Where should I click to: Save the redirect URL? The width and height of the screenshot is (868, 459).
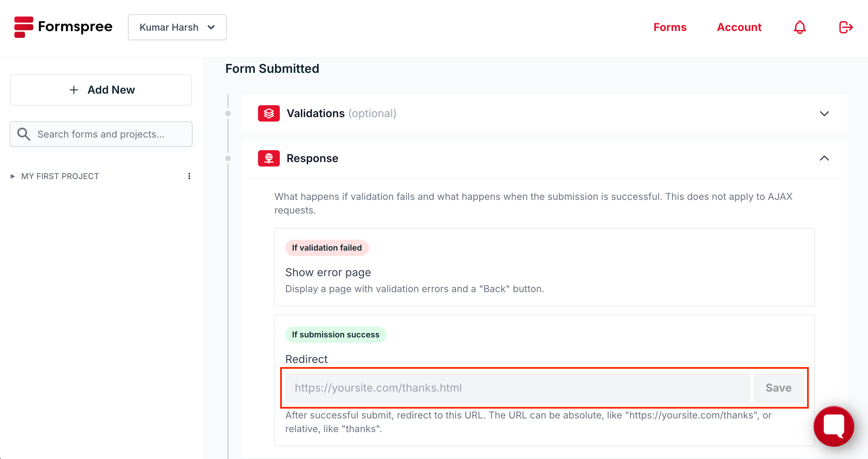778,388
